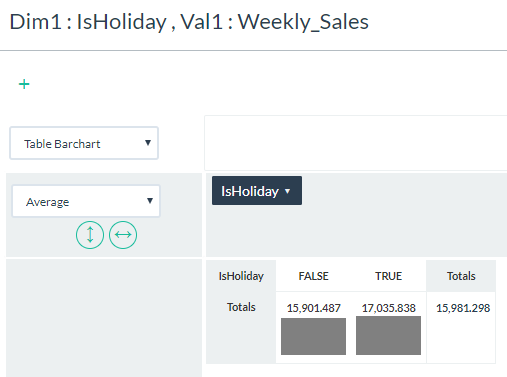Open the Table Barchart renderer dropdown
The width and height of the screenshot is (507, 377).
tap(84, 143)
